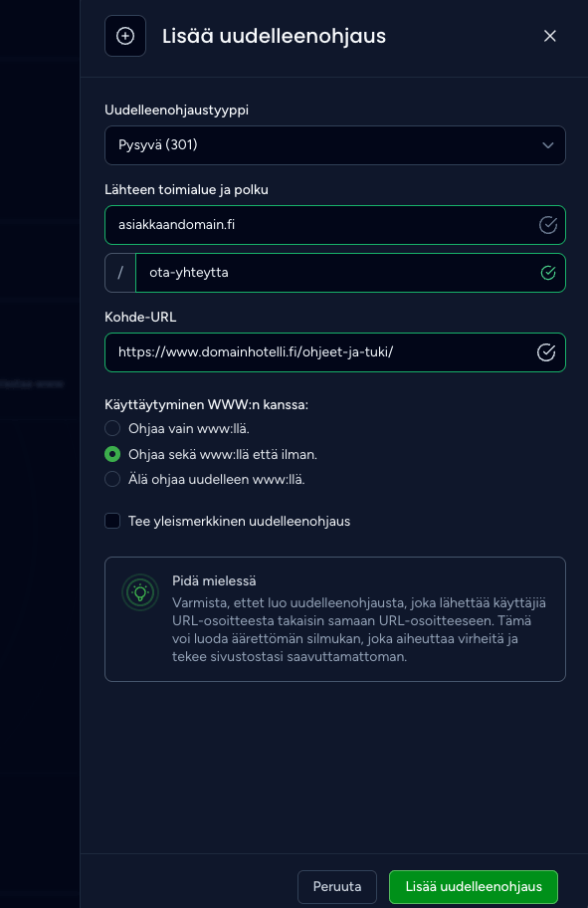588x908 pixels.
Task: Enable Tee yleismerkkinen uudelleenohjaus checkbox
Action: coord(112,521)
